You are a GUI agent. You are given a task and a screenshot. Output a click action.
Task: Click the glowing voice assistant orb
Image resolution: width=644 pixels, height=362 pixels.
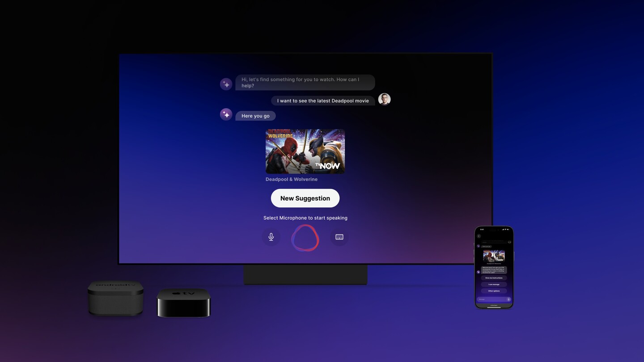(305, 237)
